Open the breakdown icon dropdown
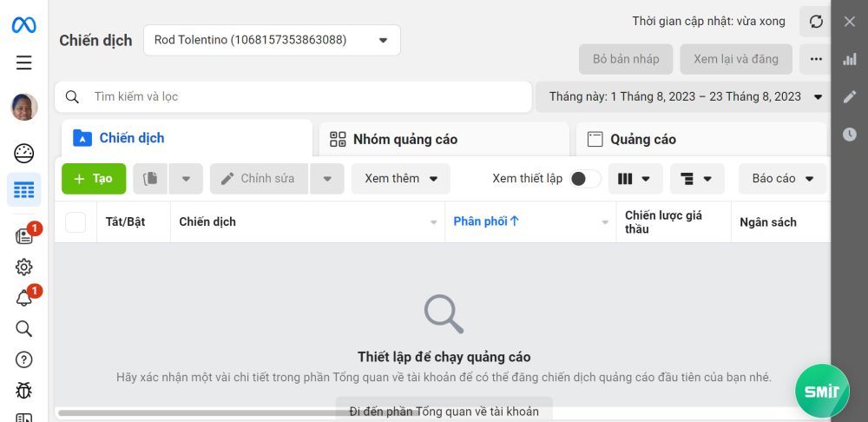The image size is (868, 422). pos(697,179)
